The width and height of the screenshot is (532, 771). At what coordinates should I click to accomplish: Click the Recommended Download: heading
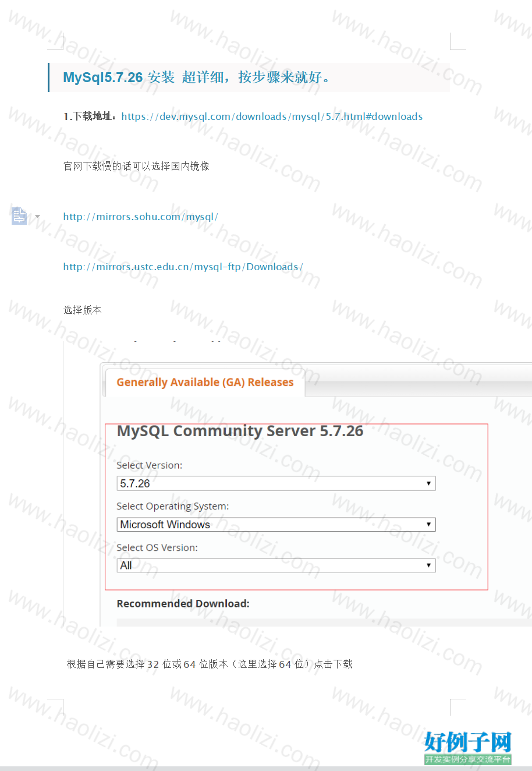click(183, 604)
